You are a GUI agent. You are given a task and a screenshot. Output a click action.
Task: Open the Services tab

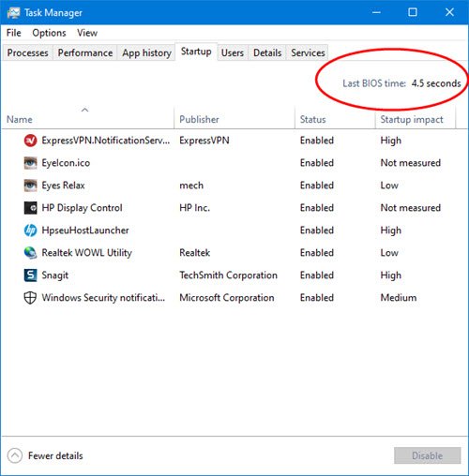pos(308,52)
